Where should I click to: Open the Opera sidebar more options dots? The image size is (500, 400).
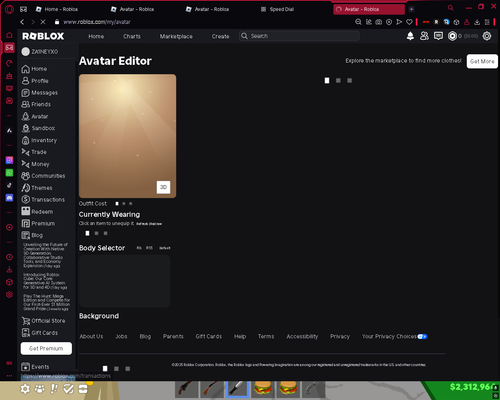point(9,376)
